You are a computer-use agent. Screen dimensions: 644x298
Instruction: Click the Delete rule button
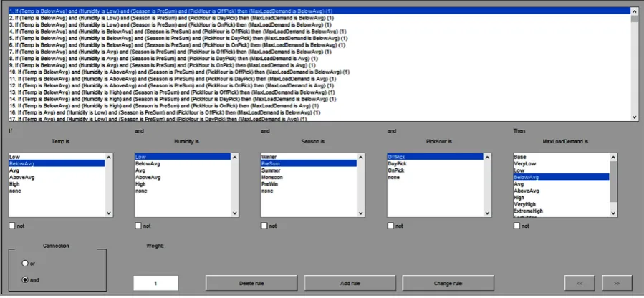[251, 283]
